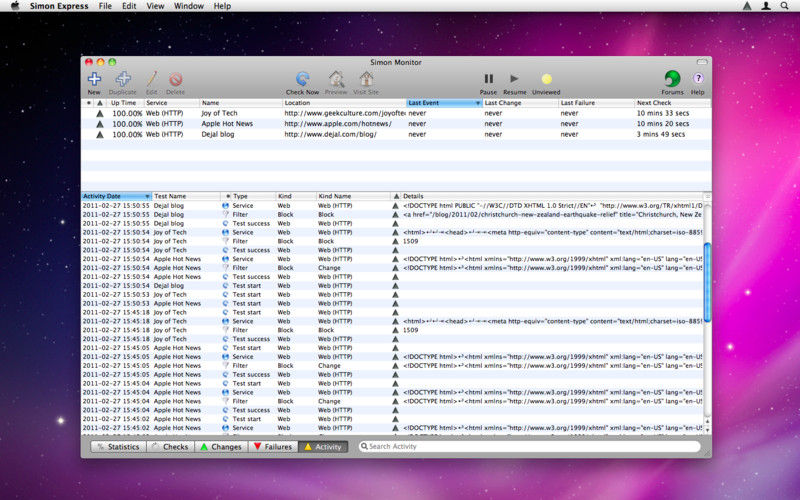Click the toolbar toggle pill in the title bar

(x=702, y=62)
